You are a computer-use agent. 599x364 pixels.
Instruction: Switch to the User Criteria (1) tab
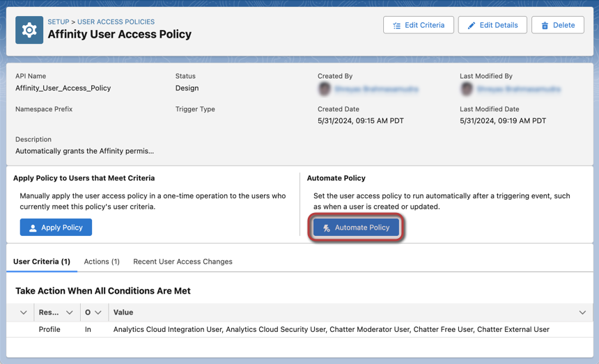click(x=42, y=262)
